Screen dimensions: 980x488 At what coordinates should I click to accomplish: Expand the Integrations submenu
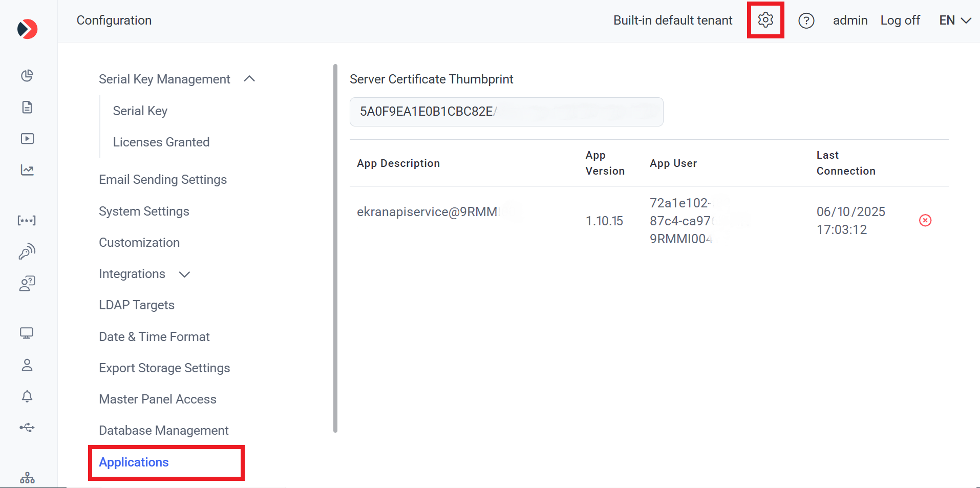[184, 274]
